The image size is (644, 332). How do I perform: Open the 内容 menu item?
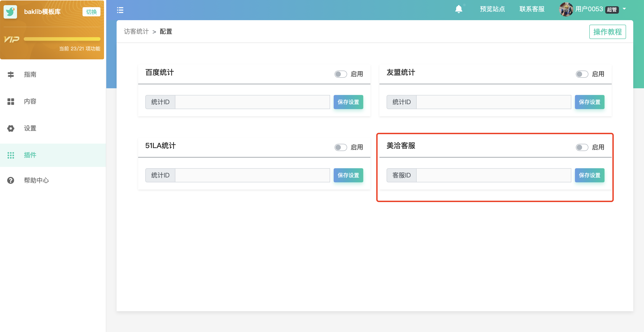[53, 101]
